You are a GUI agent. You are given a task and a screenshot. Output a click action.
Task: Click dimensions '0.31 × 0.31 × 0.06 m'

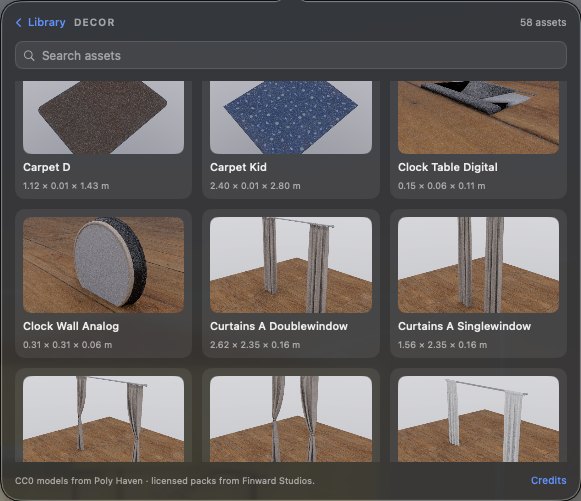(x=67, y=345)
